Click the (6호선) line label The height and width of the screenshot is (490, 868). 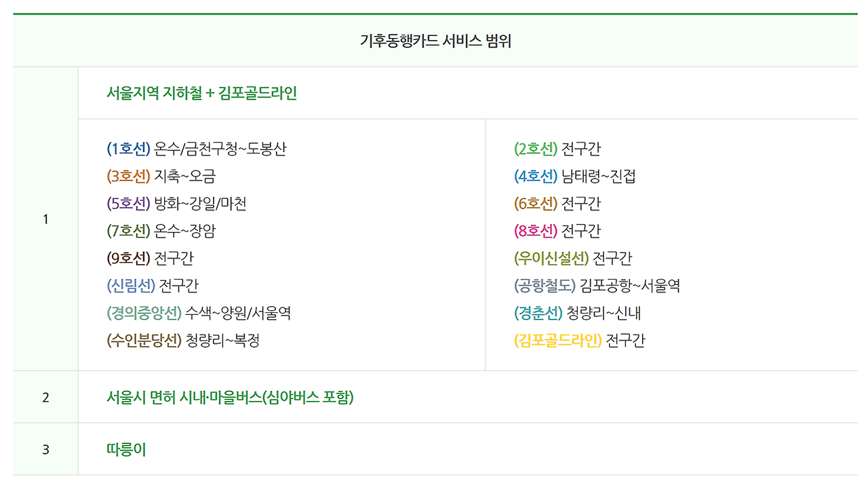click(536, 204)
